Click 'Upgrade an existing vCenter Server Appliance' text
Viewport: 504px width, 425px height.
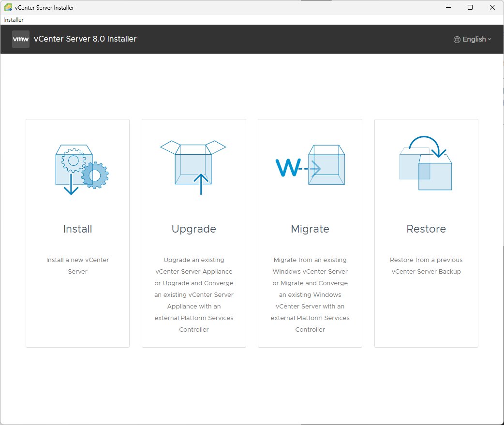click(x=194, y=265)
